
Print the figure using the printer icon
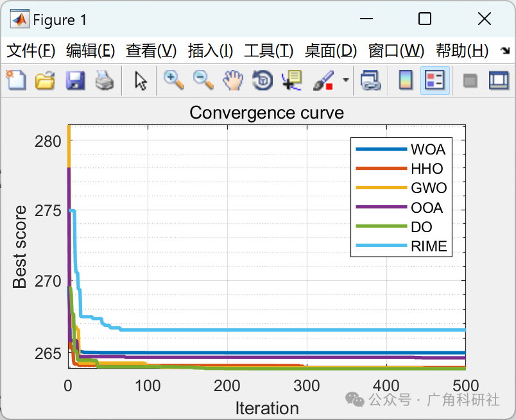[x=105, y=80]
